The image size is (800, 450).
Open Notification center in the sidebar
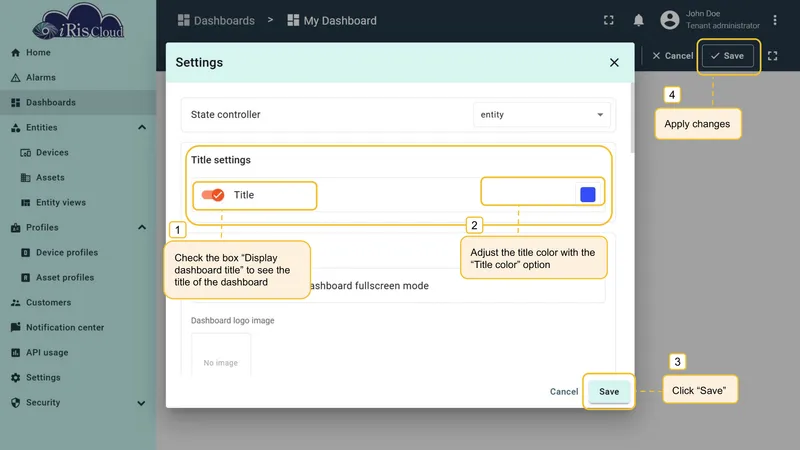(78, 328)
